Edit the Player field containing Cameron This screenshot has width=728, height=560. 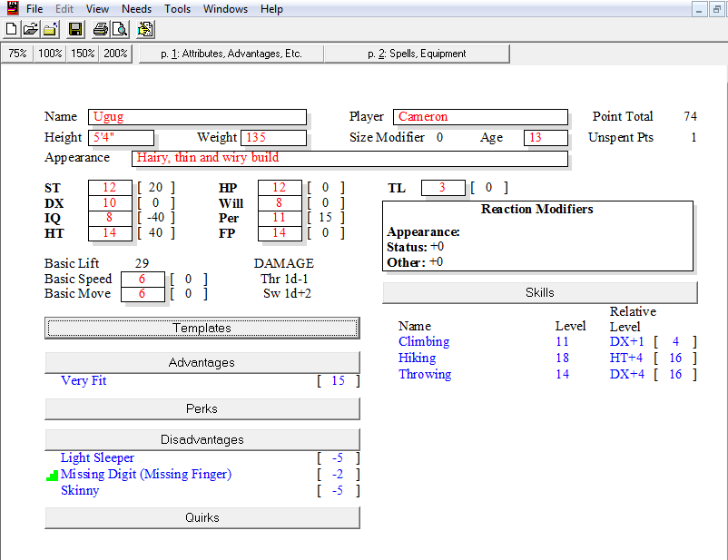[480, 116]
